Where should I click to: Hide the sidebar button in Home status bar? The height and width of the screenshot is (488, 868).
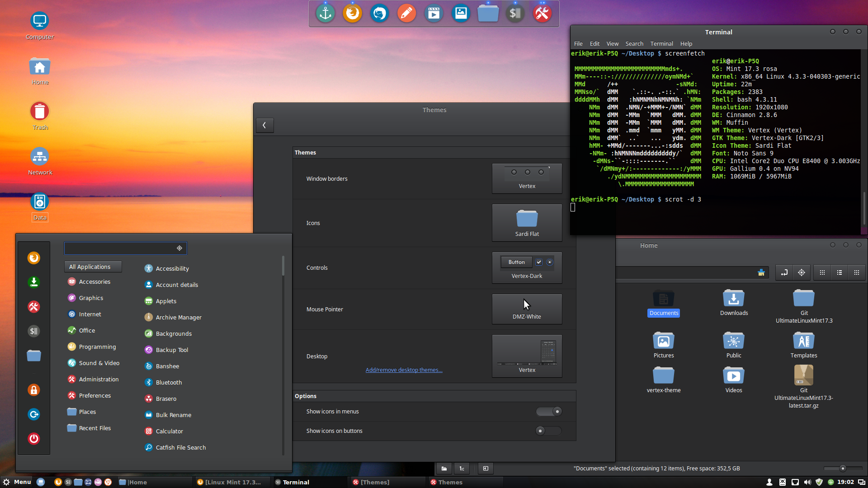pyautogui.click(x=486, y=469)
